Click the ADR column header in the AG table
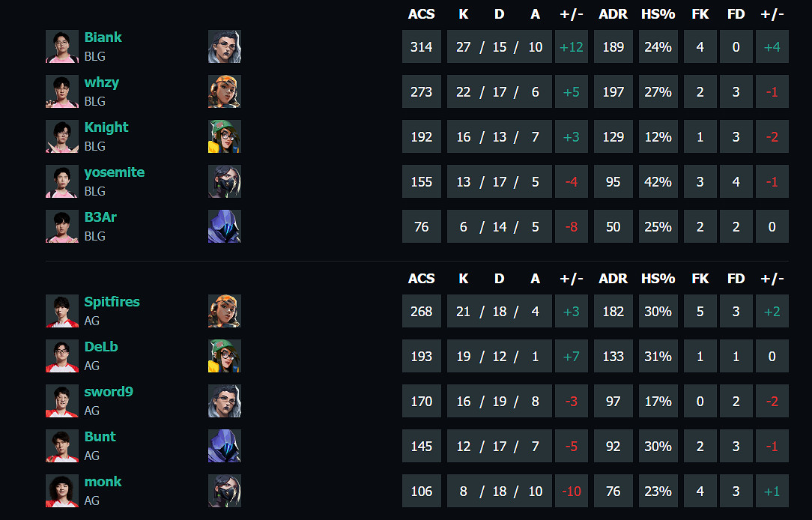The image size is (812, 520). pyautogui.click(x=613, y=279)
